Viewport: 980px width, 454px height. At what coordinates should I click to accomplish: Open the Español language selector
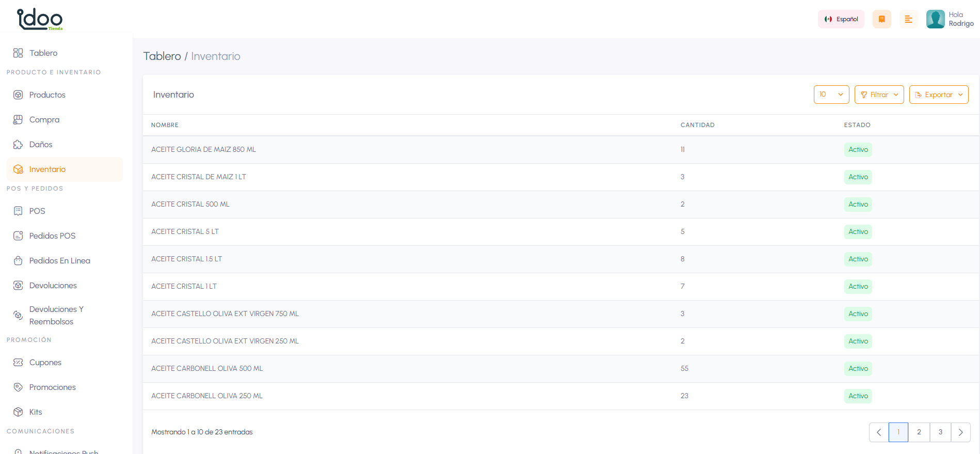tap(841, 19)
